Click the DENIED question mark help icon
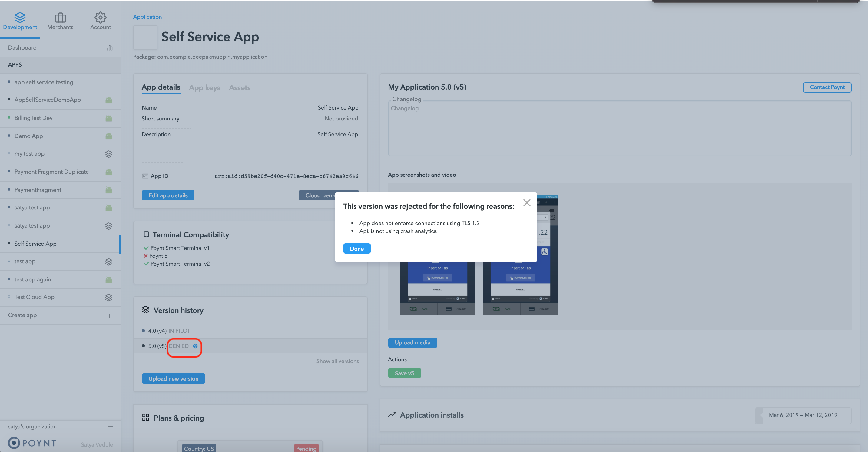868x452 pixels. point(195,346)
